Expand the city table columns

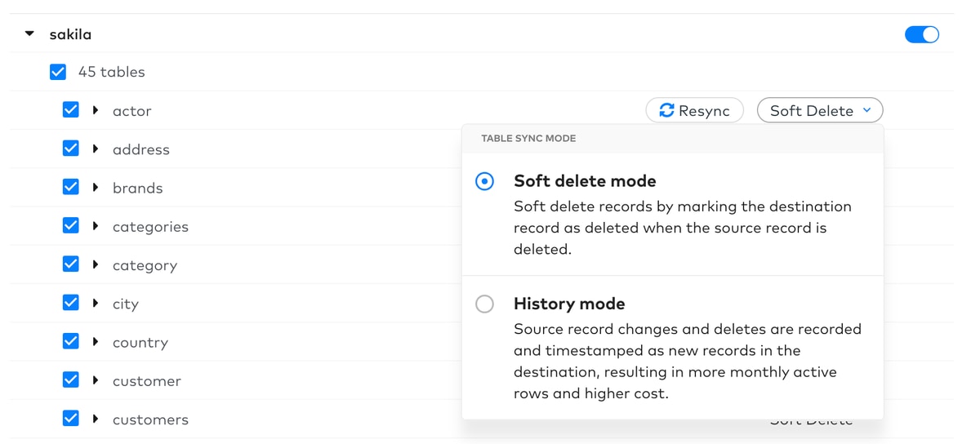coord(96,303)
